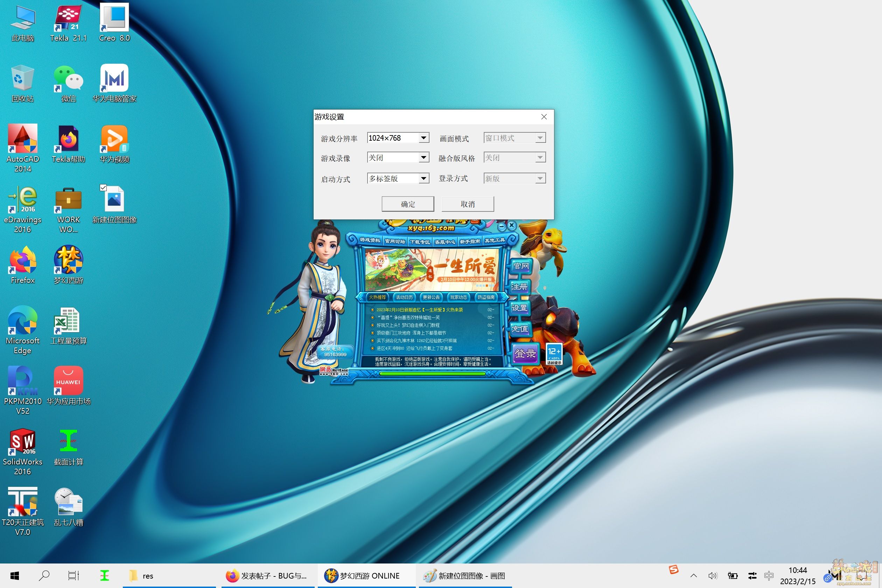The width and height of the screenshot is (882, 588).
Task: Switch to 发表帖子 Firefox taskbar window
Action: tap(267, 576)
